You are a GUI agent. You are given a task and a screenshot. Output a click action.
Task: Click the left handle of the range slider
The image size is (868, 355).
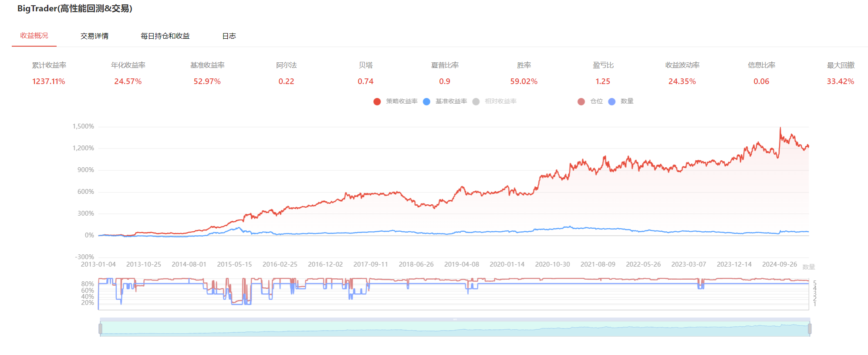(x=101, y=329)
